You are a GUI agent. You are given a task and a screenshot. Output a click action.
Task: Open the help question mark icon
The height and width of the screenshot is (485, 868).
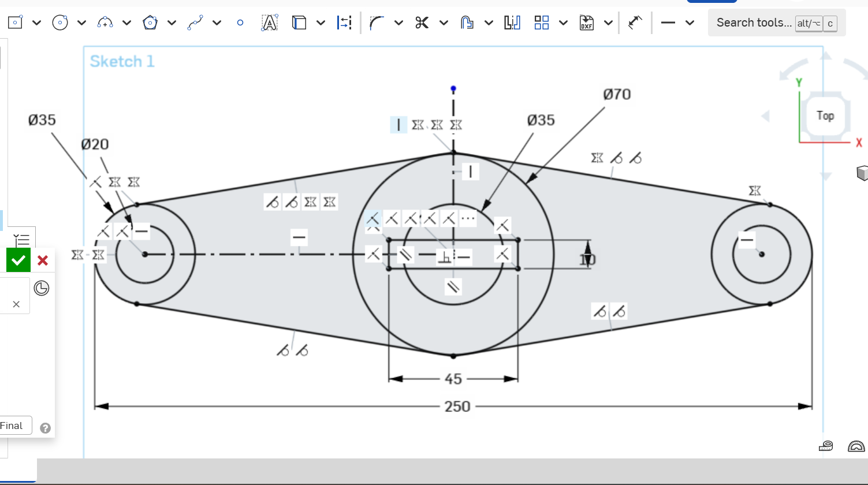[x=46, y=428]
